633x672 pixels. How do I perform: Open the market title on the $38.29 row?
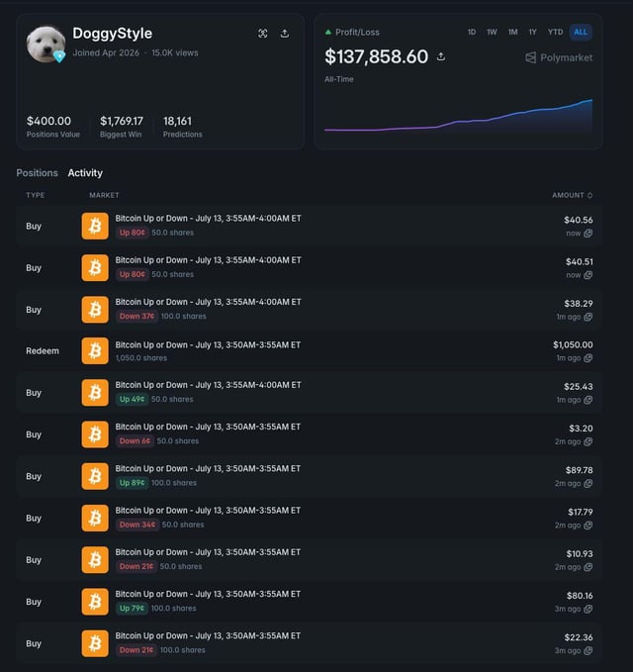point(208,302)
